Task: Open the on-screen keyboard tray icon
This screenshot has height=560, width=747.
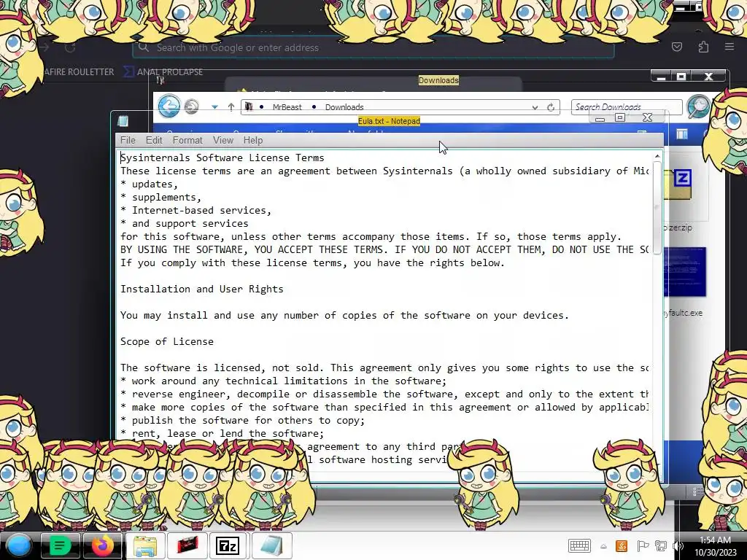Action: point(579,545)
